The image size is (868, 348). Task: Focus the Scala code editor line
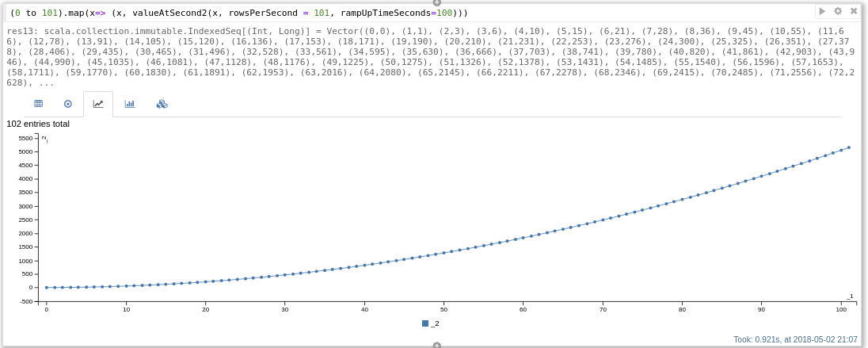pos(239,13)
